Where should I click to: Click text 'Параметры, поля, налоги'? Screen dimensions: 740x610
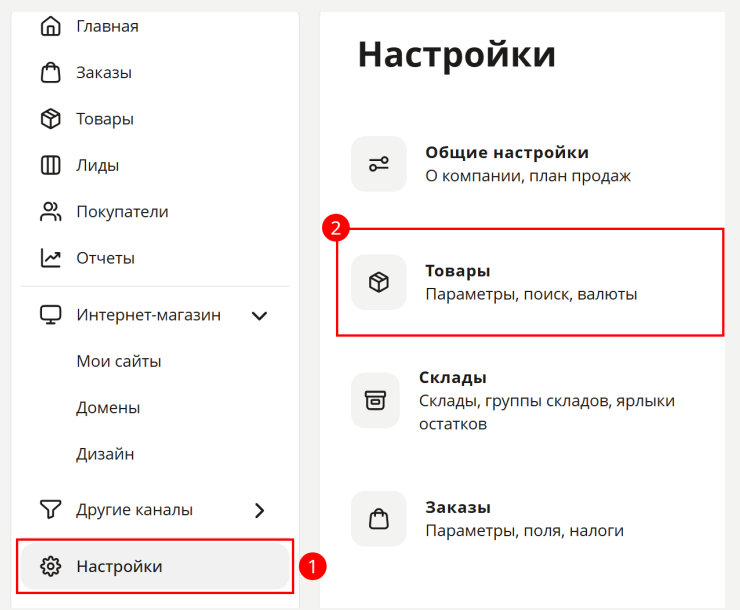pyautogui.click(x=524, y=531)
